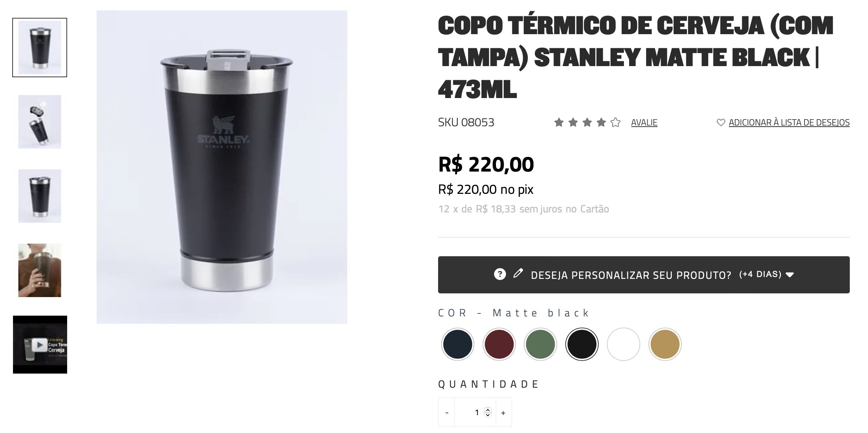This screenshot has width=868, height=433.
Task: Click the first rating star
Action: (559, 122)
